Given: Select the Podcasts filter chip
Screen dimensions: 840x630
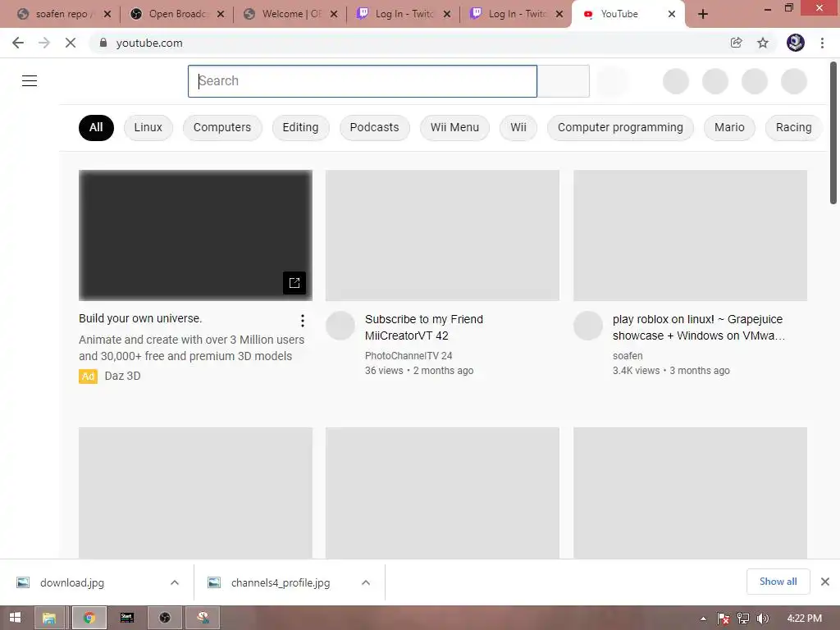Looking at the screenshot, I should (x=374, y=127).
